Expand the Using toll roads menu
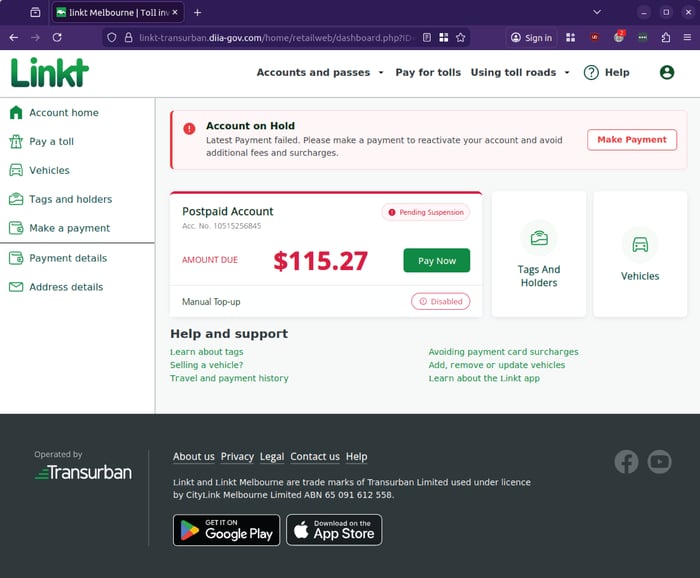700x578 pixels. tap(520, 72)
